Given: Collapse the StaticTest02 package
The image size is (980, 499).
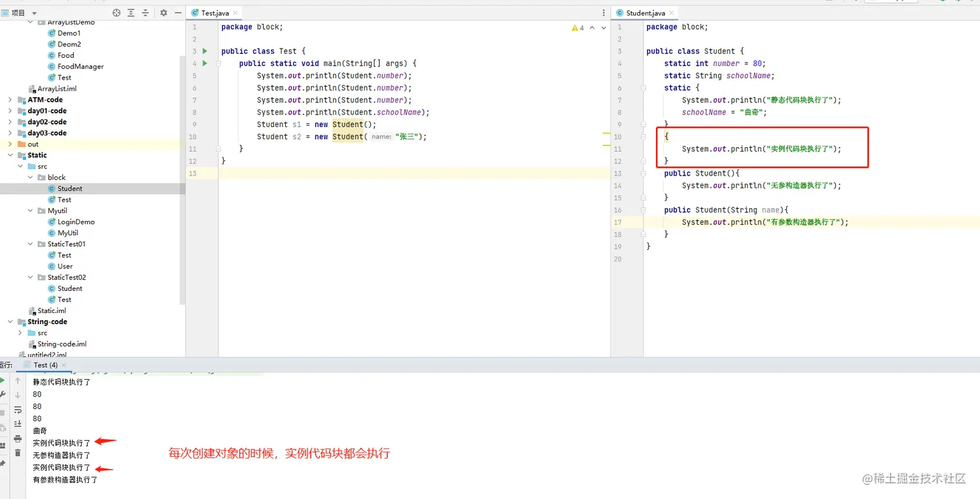Looking at the screenshot, I should coord(30,277).
